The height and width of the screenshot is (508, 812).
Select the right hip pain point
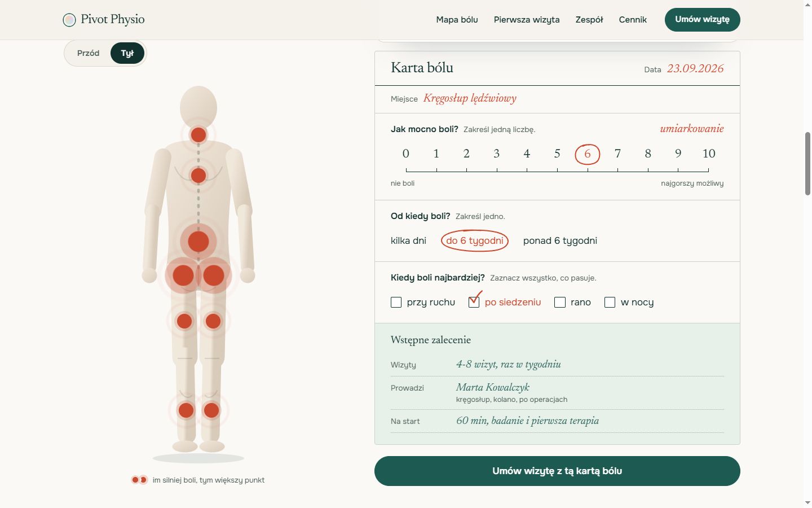click(x=214, y=275)
